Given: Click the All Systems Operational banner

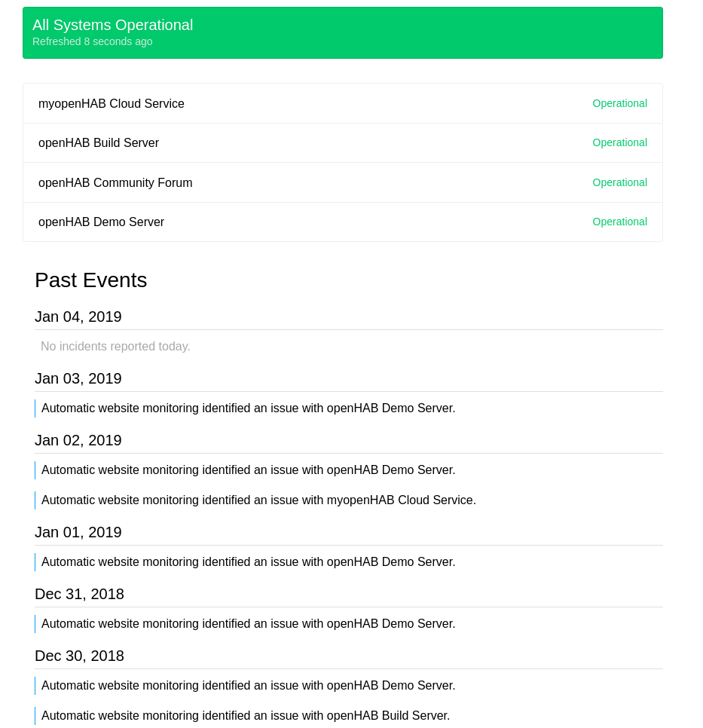Looking at the screenshot, I should 112,25.
